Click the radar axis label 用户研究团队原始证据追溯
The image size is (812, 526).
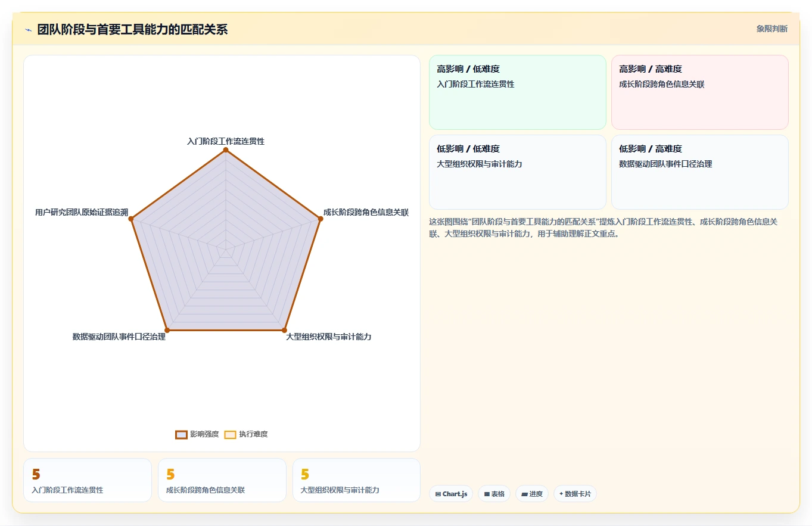tap(82, 212)
